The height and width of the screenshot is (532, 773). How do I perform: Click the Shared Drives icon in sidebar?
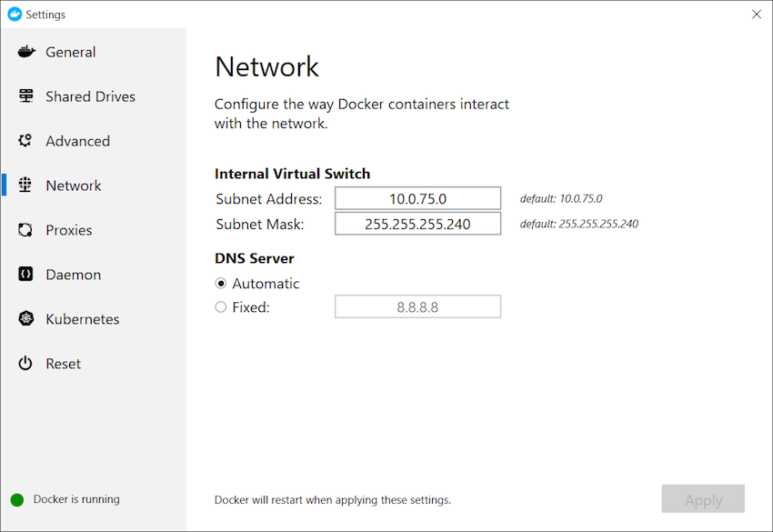point(25,96)
